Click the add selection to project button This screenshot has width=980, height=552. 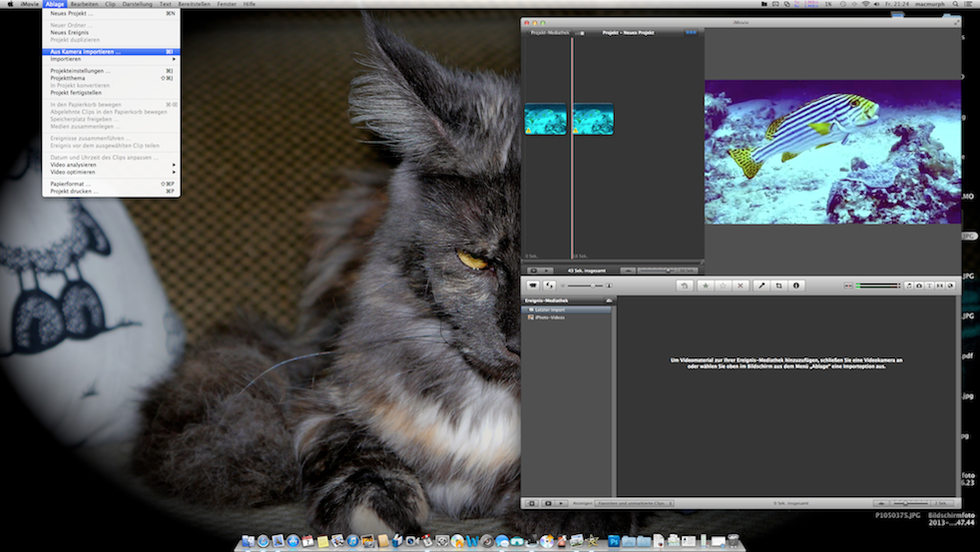[685, 285]
